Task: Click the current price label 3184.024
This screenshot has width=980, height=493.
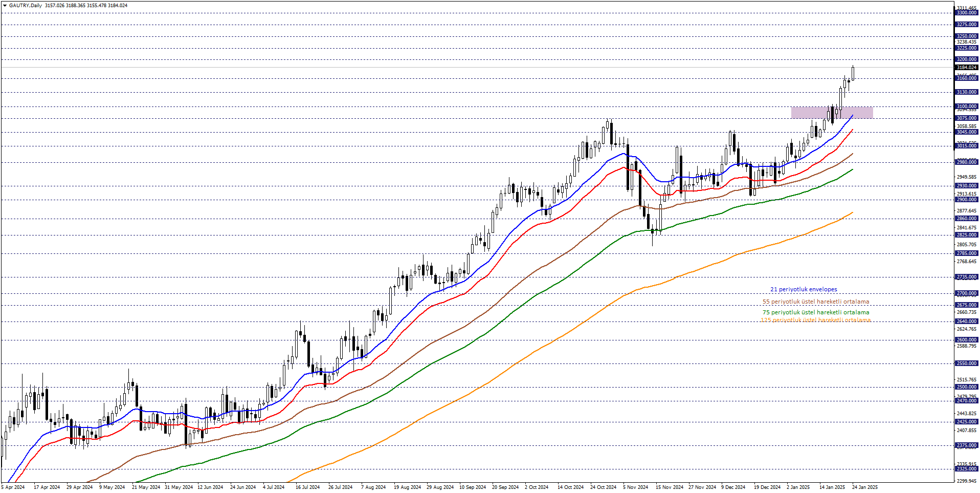Action: [967, 68]
